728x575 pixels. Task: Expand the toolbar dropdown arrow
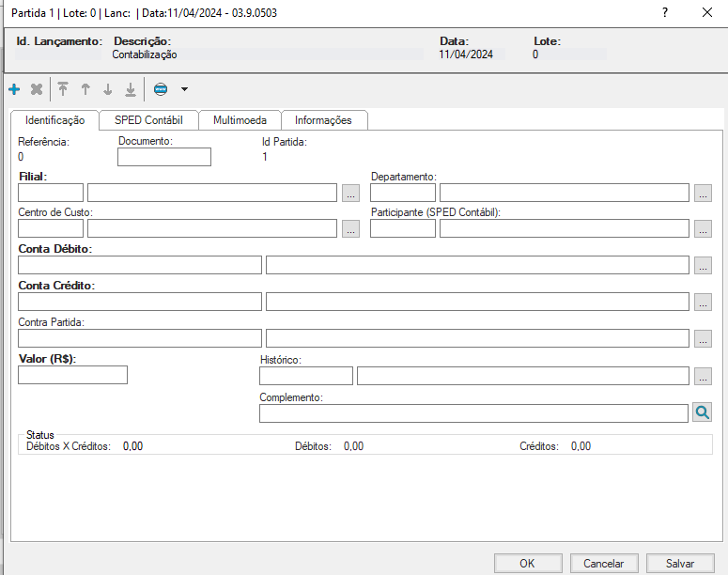click(184, 89)
